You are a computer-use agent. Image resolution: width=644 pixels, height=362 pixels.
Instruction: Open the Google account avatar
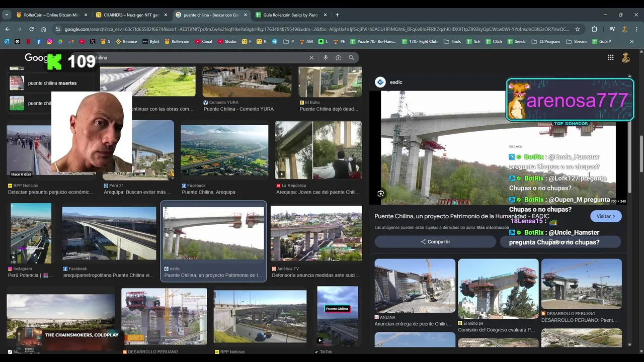(626, 57)
